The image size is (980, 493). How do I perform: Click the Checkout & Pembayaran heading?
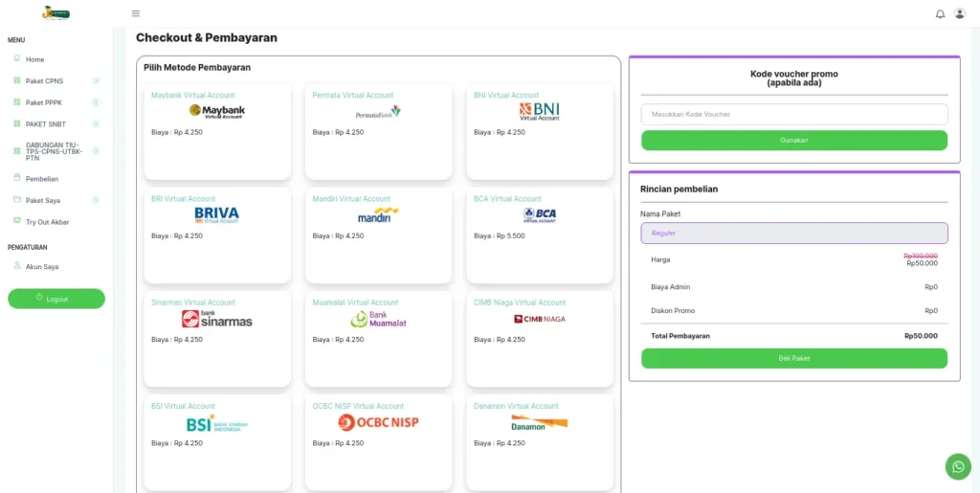click(207, 37)
